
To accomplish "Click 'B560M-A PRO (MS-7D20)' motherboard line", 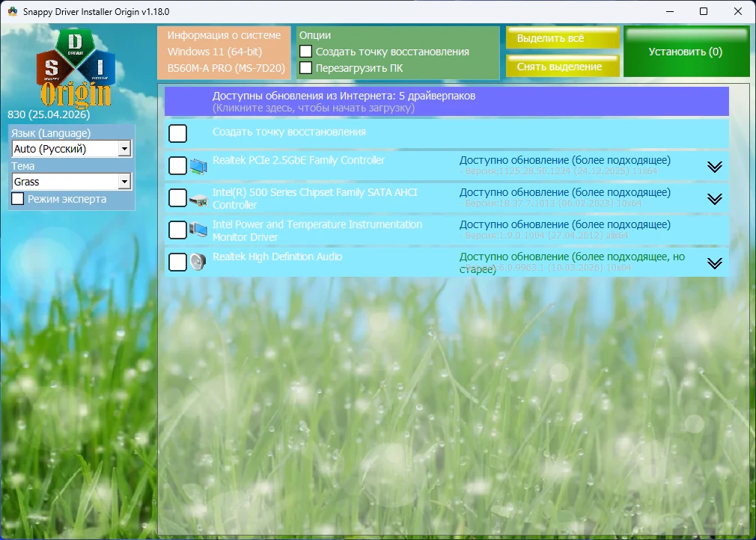I will tap(226, 68).
